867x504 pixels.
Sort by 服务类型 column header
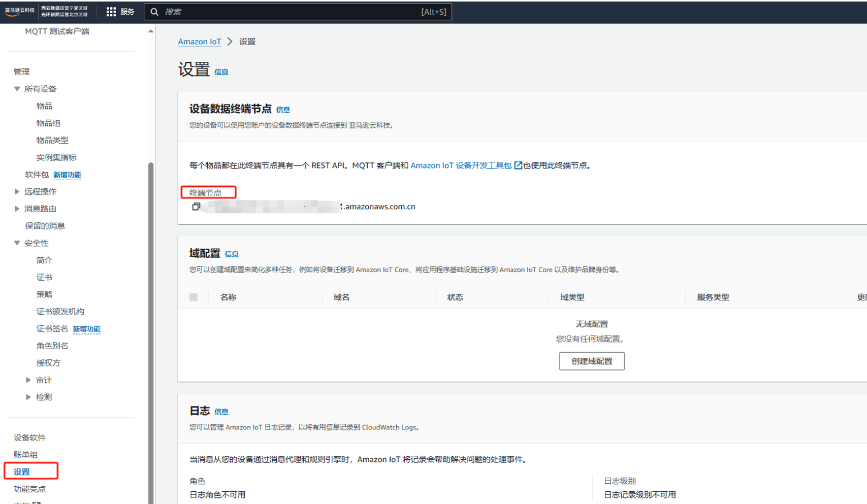point(713,297)
